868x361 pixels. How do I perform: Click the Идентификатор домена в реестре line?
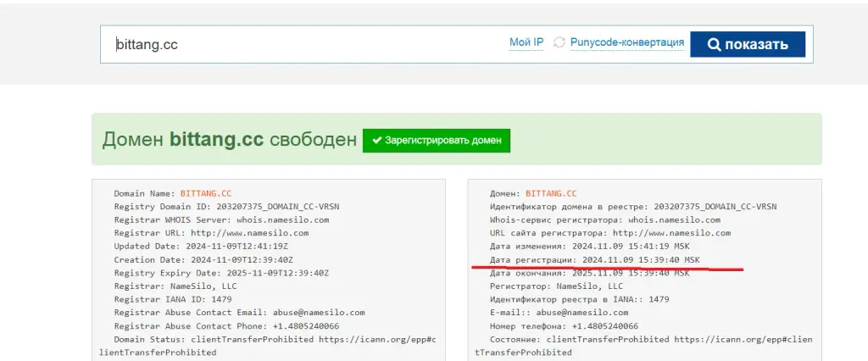(x=633, y=207)
